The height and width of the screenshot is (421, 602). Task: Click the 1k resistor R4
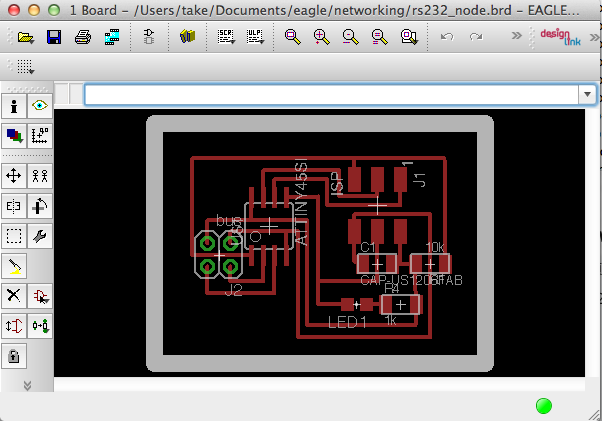[400, 305]
